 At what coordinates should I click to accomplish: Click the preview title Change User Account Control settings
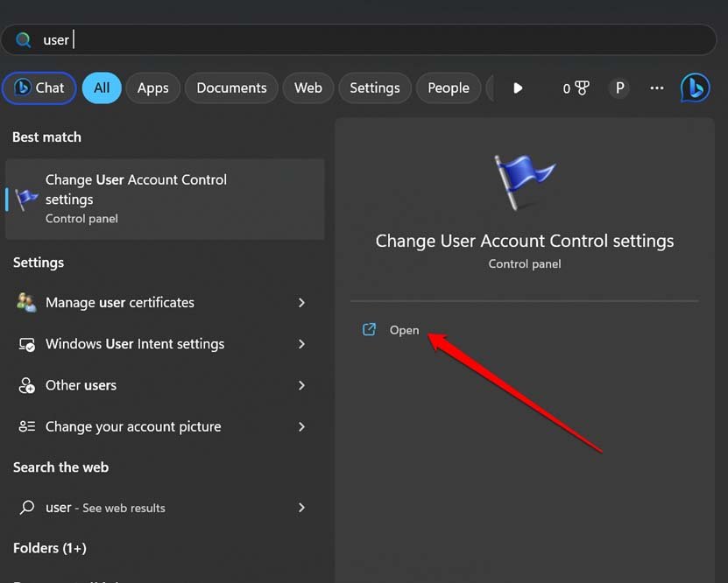(525, 242)
